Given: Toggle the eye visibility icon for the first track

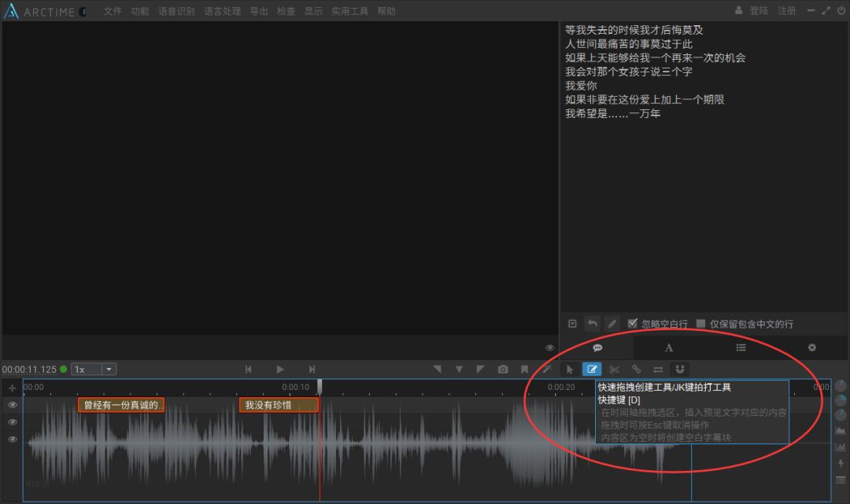Looking at the screenshot, I should (13, 405).
